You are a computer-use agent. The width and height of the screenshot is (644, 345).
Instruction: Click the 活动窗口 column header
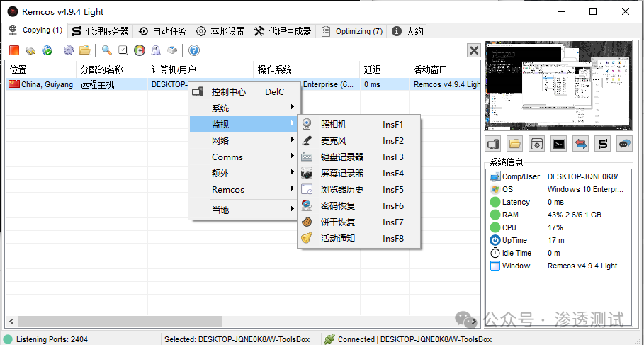tap(444, 69)
